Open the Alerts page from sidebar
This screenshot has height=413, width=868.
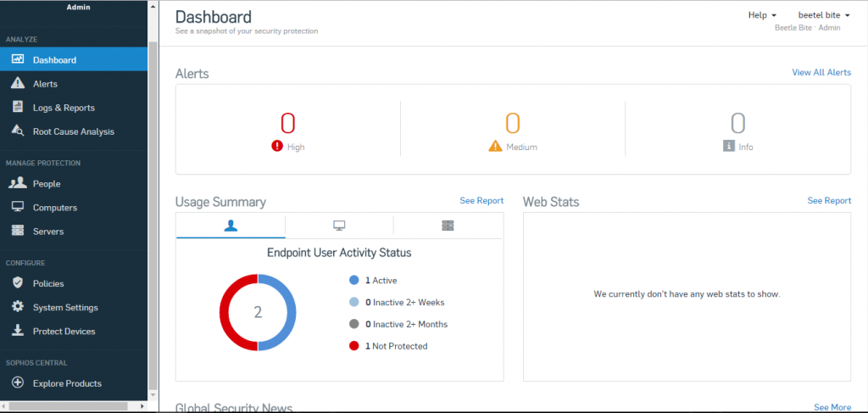coord(74,84)
